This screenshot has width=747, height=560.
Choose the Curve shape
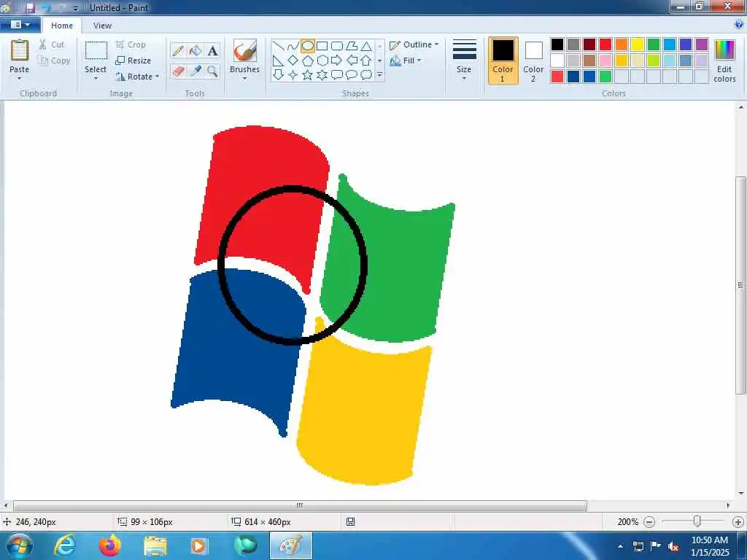coord(293,46)
